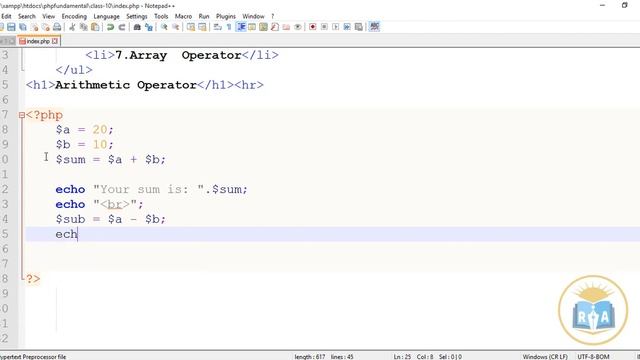Open the View menu
This screenshot has width=640, height=360.
click(x=49, y=16)
